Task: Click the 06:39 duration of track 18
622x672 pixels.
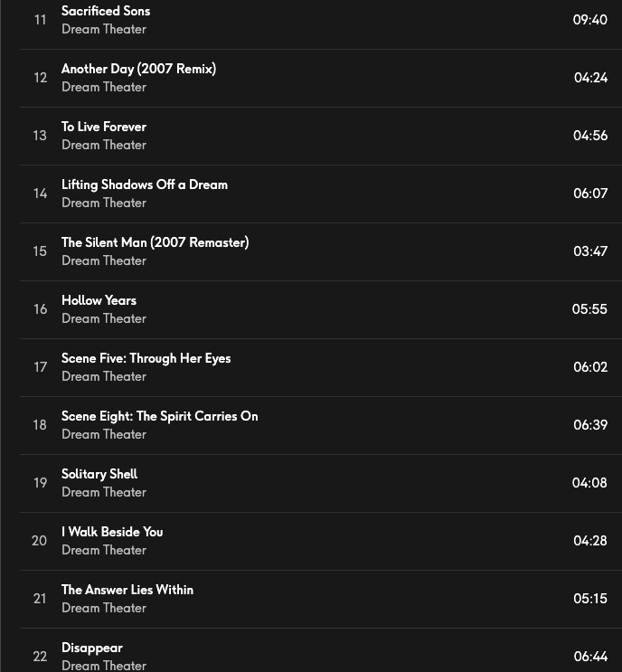Action: pos(590,425)
